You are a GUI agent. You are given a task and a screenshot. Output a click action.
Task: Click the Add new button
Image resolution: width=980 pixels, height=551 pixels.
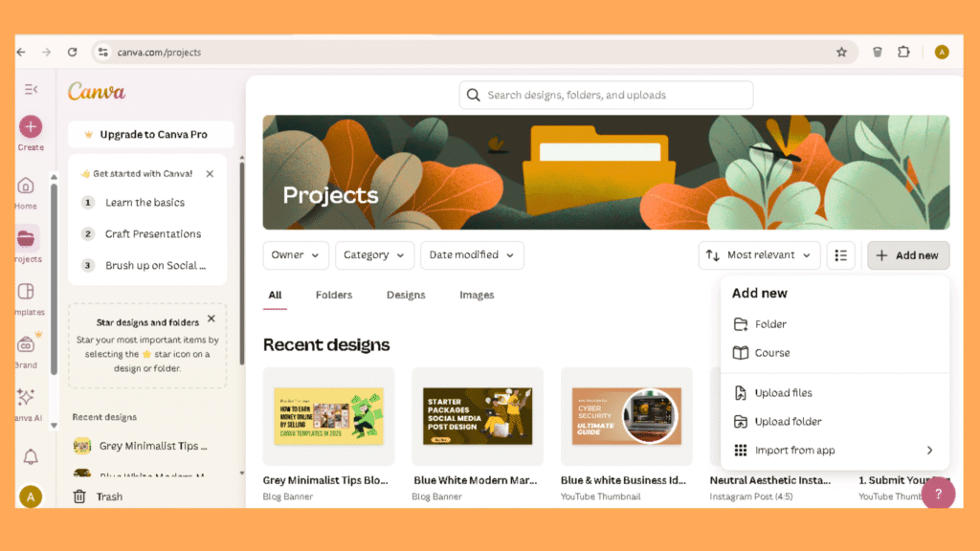pyautogui.click(x=908, y=255)
